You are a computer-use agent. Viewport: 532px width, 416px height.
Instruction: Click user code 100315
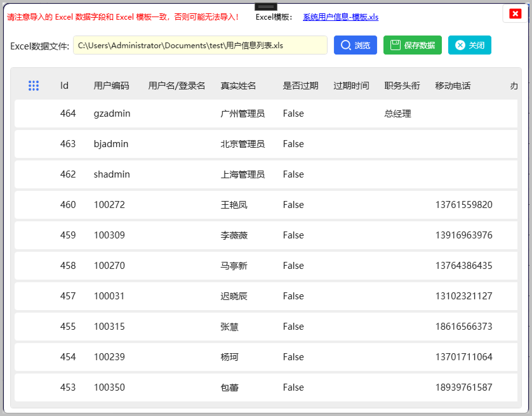[x=109, y=327]
